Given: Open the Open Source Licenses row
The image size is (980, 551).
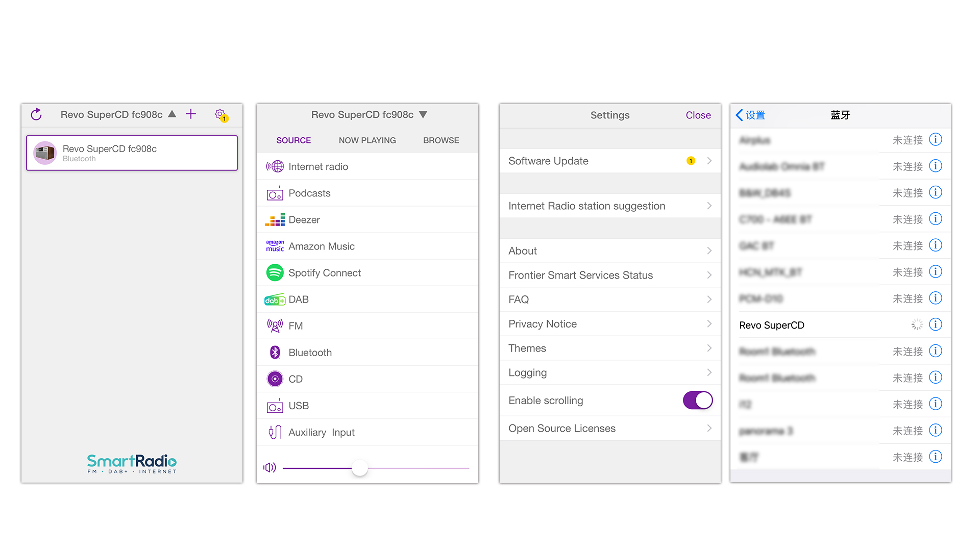Looking at the screenshot, I should (x=610, y=429).
